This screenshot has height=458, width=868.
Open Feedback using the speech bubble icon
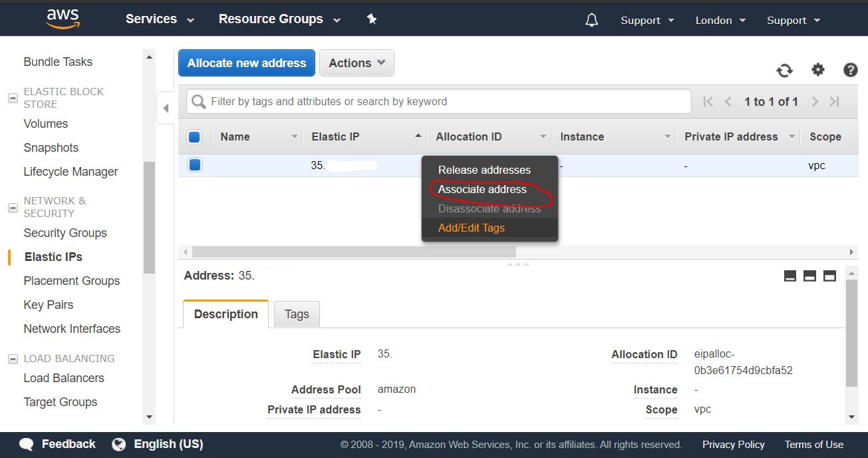click(x=25, y=444)
